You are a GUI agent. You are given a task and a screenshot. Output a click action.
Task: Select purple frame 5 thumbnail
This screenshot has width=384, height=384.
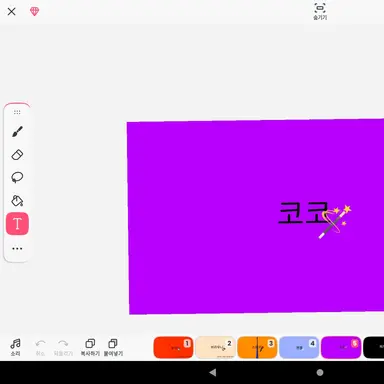click(341, 347)
